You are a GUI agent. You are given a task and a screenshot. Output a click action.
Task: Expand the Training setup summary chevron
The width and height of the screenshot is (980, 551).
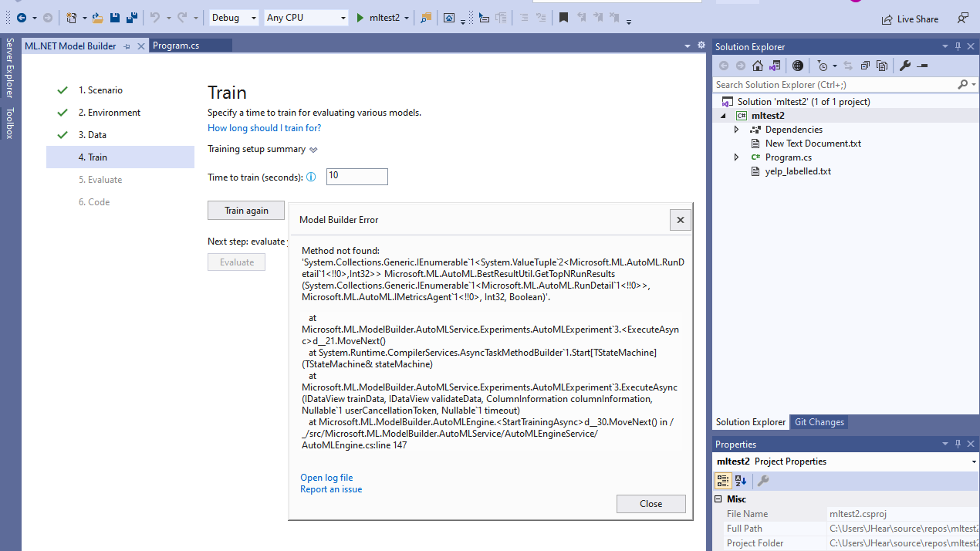point(313,150)
